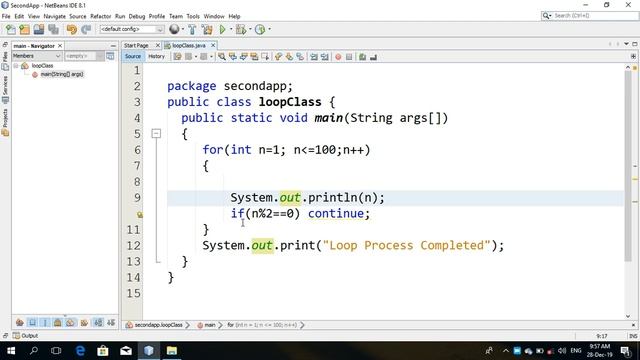Image resolution: width=640 pixels, height=360 pixels.
Task: Click the Debug Project icon
Action: pyautogui.click(x=241, y=29)
